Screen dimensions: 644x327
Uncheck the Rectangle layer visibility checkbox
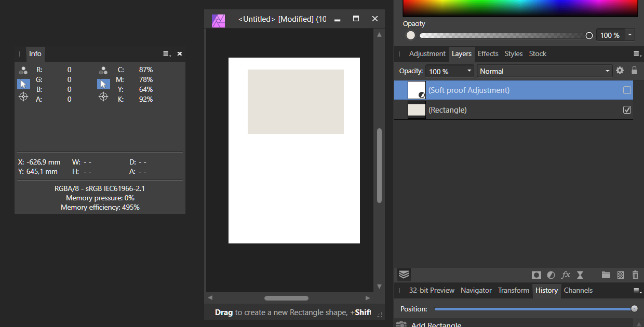(x=627, y=110)
